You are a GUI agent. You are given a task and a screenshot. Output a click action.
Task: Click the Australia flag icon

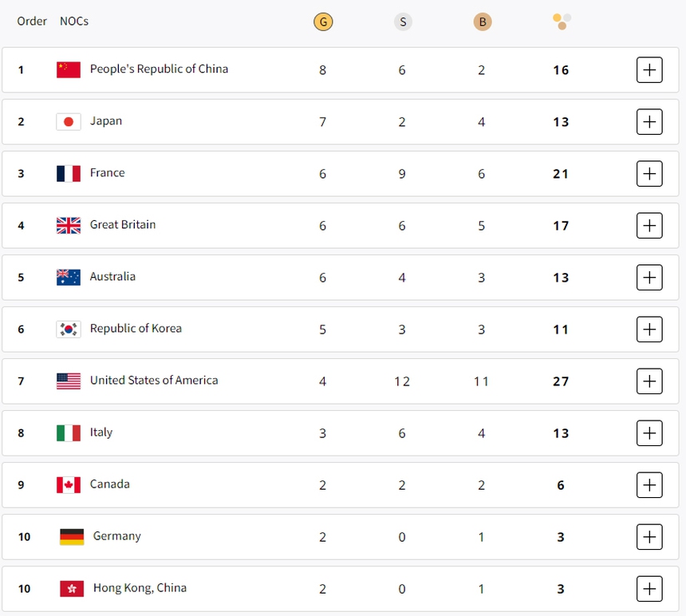[69, 277]
